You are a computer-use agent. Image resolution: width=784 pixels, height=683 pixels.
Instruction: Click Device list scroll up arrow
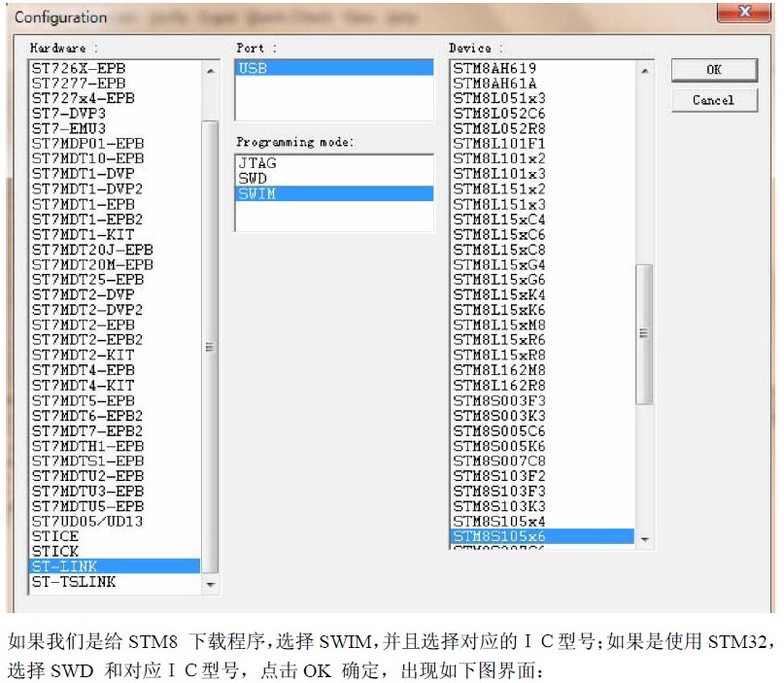[x=644, y=71]
